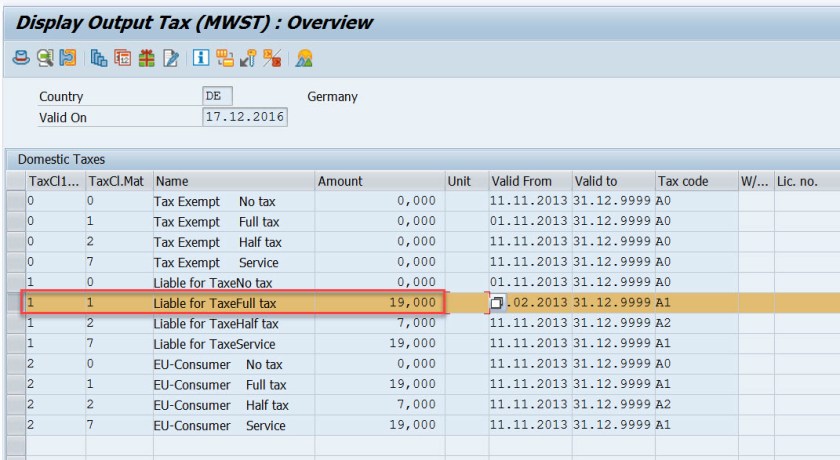840x460 pixels.
Task: Click the gift box icon in toolbar
Action: (146, 59)
